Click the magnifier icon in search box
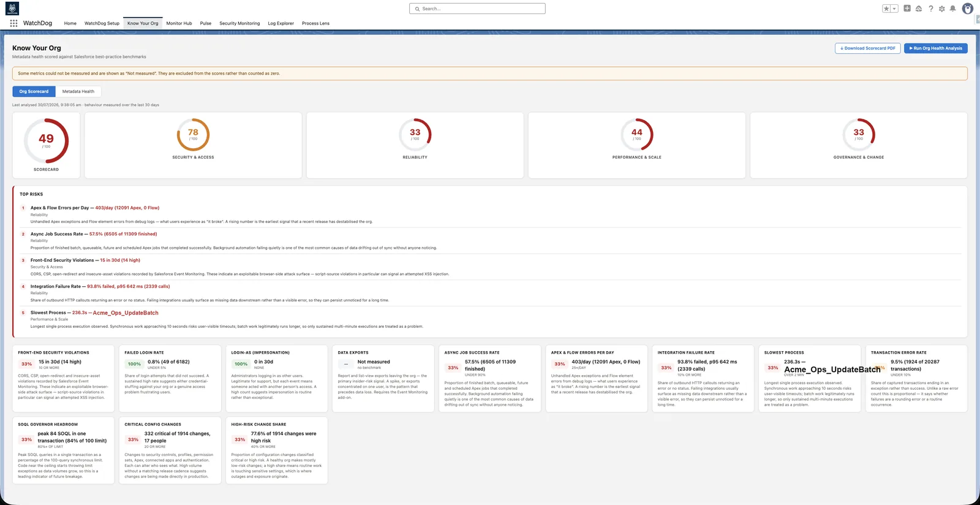The image size is (980, 505). 417,9
